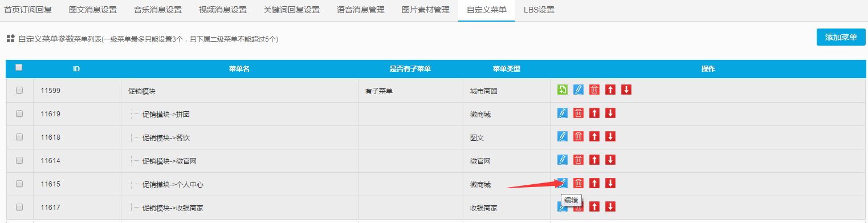Move the 11599 促销模块 row down
The width and height of the screenshot is (868, 223).
[626, 90]
